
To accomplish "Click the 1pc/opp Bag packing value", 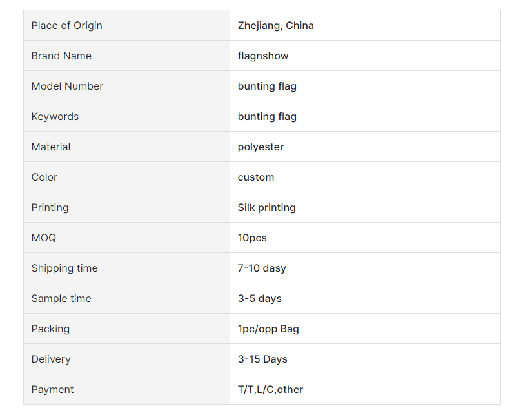I will (x=268, y=329).
